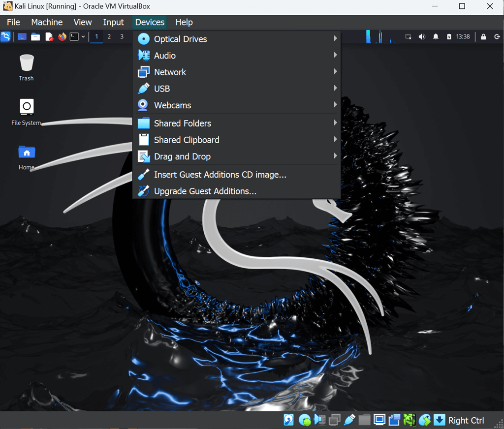Choose Upgrade Guest Additions
The image size is (504, 429).
coord(237,191)
